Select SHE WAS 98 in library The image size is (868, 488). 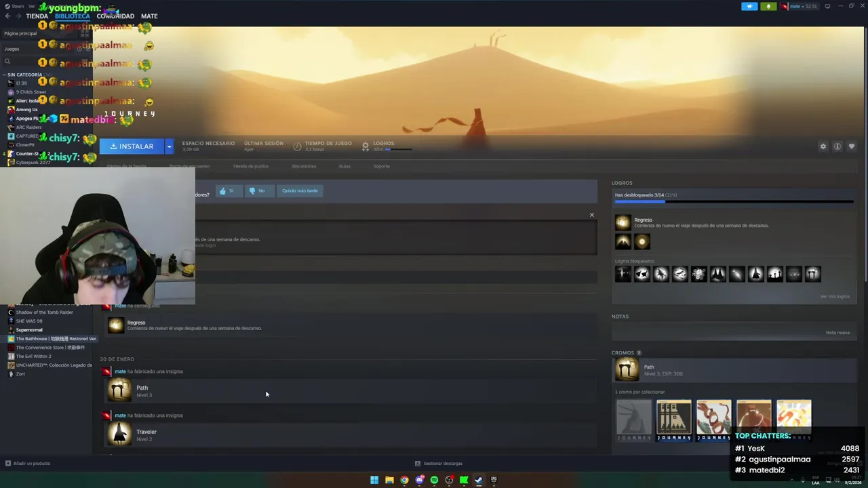29,321
